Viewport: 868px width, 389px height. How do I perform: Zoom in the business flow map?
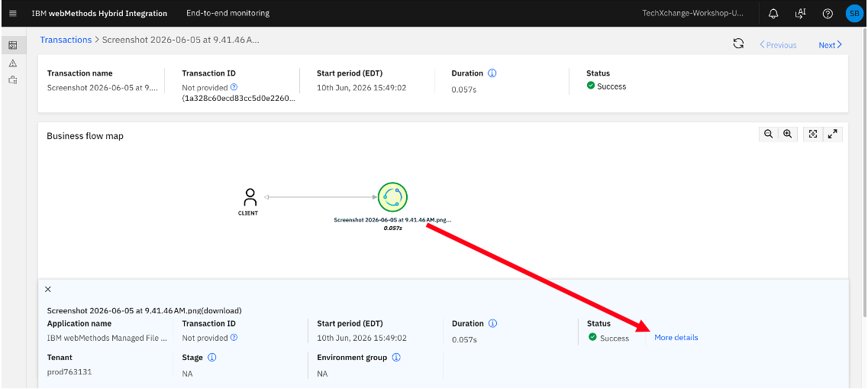pyautogui.click(x=788, y=134)
